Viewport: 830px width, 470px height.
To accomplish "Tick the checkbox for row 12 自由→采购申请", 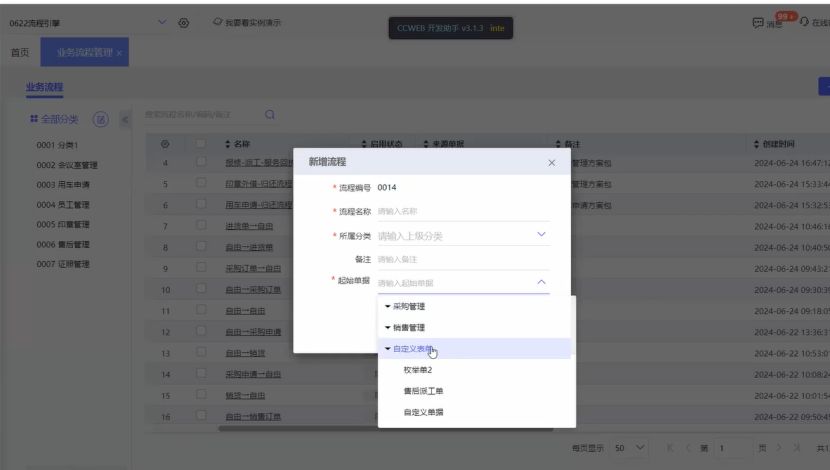I will pos(201,332).
